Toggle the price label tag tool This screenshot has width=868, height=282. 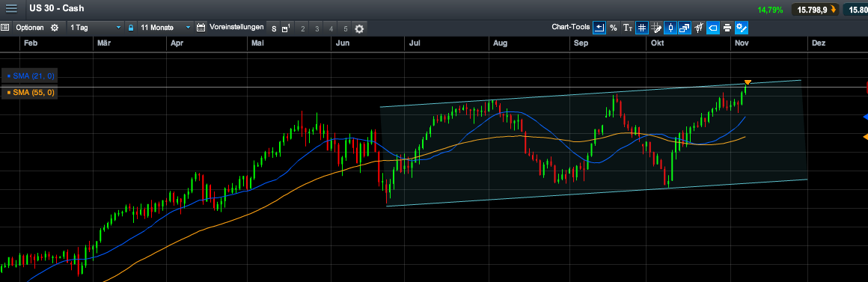pyautogui.click(x=714, y=28)
